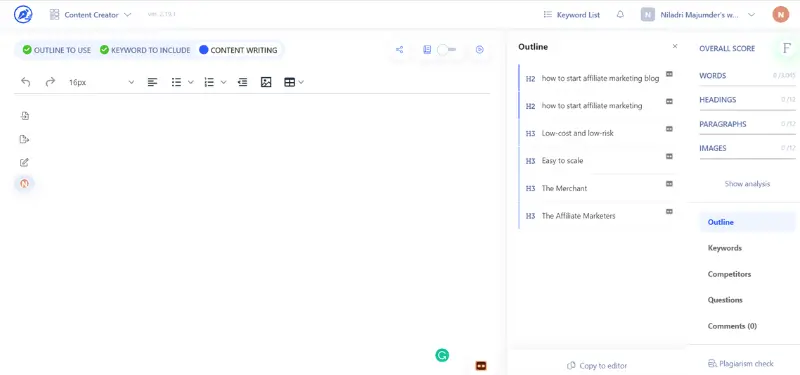Toggle the guide switch next to book icon
This screenshot has height=375, width=800.
(447, 49)
